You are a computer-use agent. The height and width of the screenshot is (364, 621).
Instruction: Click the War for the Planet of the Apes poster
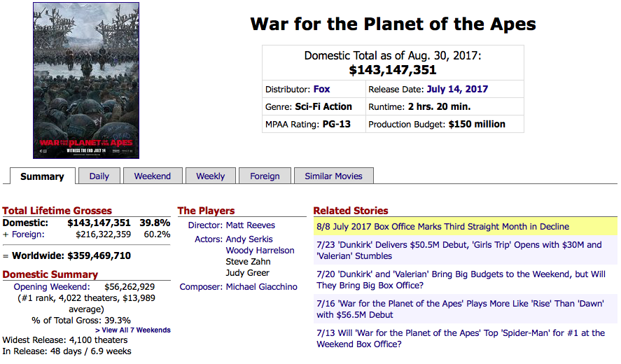pyautogui.click(x=86, y=80)
